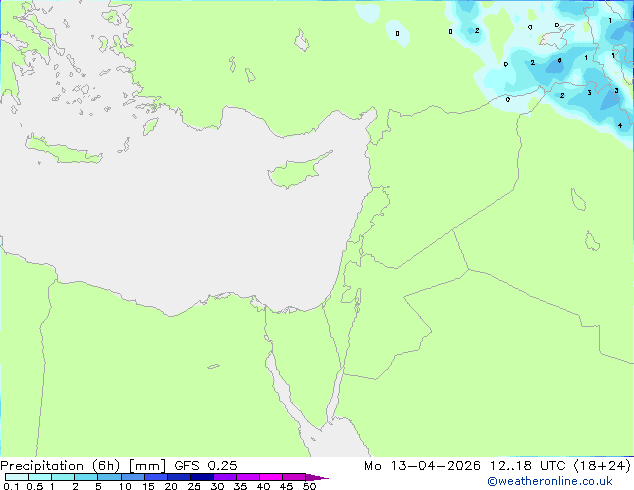Click the legend label "20"
The image size is (634, 490).
coord(171,486)
